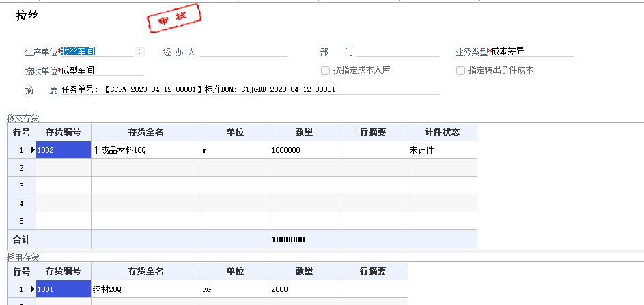Open the 生产单位 lookup arrow button
Screen dimensions: 644x305
(x=139, y=51)
